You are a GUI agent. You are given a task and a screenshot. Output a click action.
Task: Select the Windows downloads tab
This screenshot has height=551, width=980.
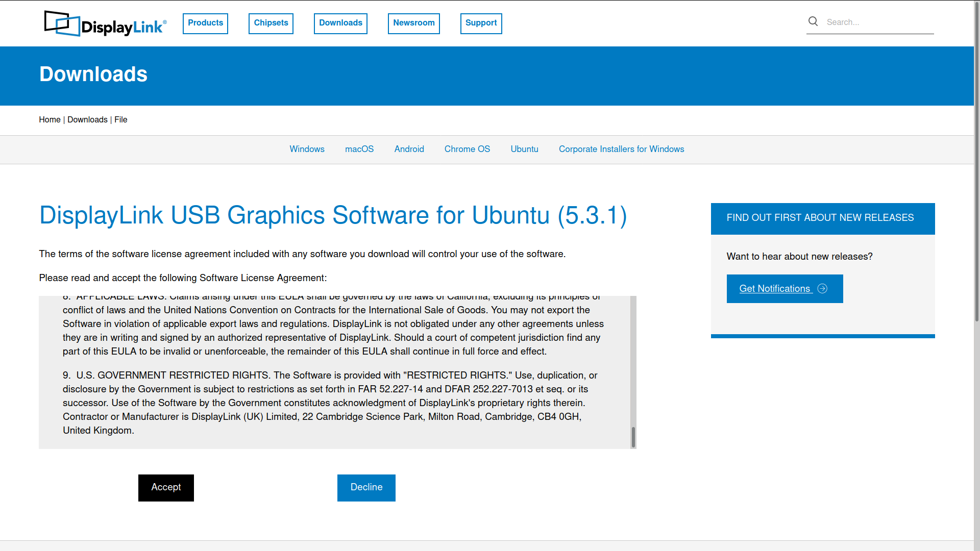[x=307, y=149]
